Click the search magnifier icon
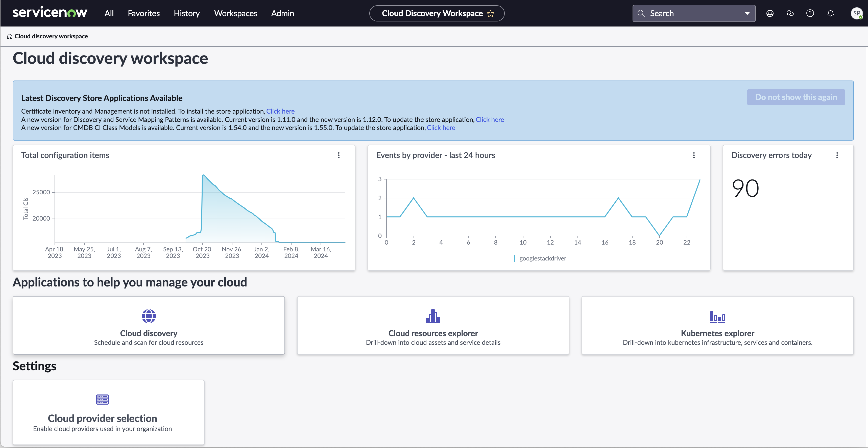 click(641, 13)
